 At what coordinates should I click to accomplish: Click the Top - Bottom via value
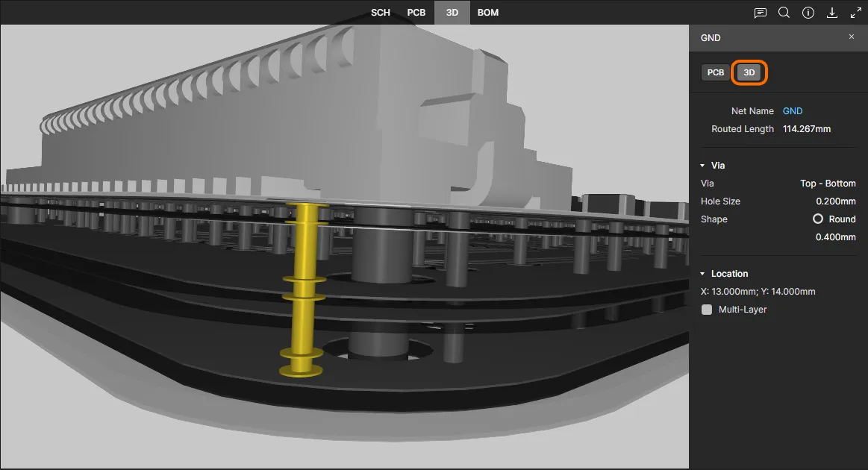pyautogui.click(x=828, y=184)
